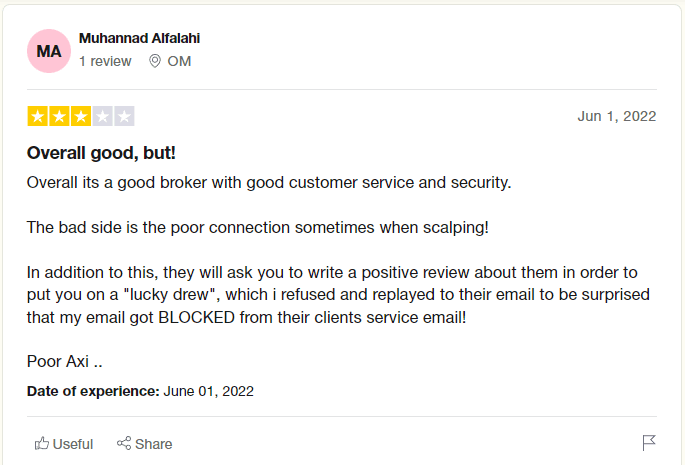The image size is (685, 465).
Task: Click the OM country label
Action: tap(179, 61)
